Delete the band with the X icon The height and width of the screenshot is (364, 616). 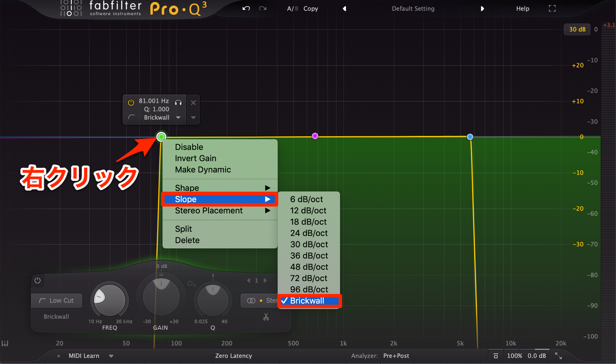[193, 103]
